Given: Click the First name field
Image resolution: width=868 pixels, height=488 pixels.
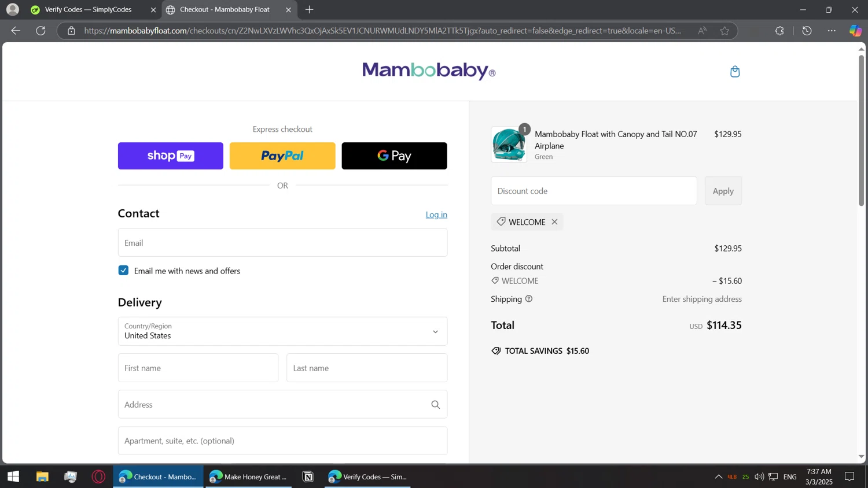Looking at the screenshot, I should click(198, 368).
